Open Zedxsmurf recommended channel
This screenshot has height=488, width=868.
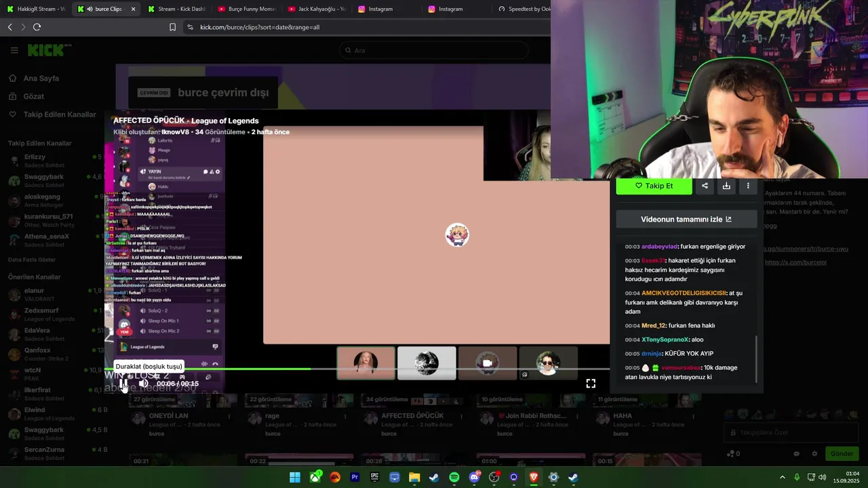pos(54,314)
